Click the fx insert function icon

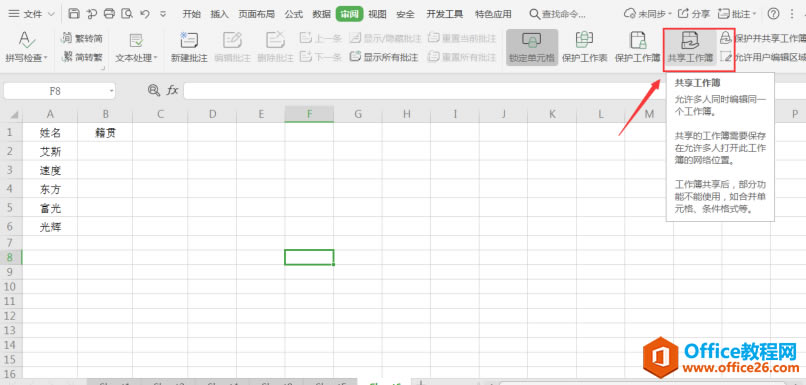[172, 90]
